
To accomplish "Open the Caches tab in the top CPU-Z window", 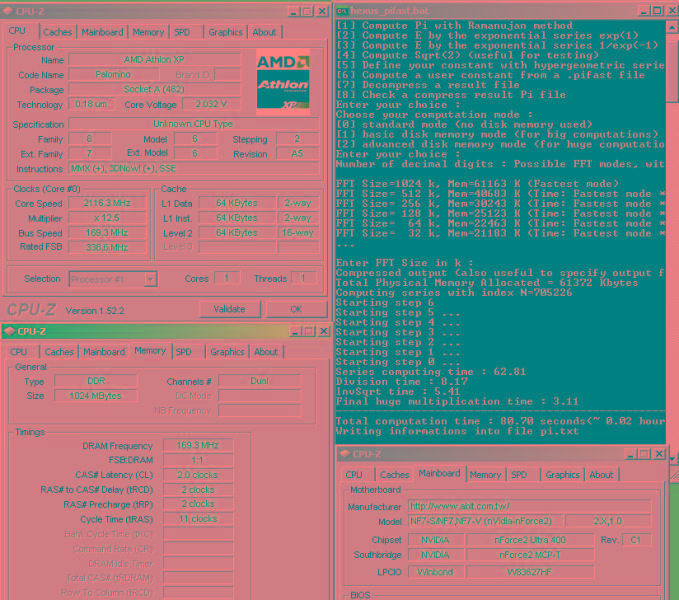I will coord(58,32).
